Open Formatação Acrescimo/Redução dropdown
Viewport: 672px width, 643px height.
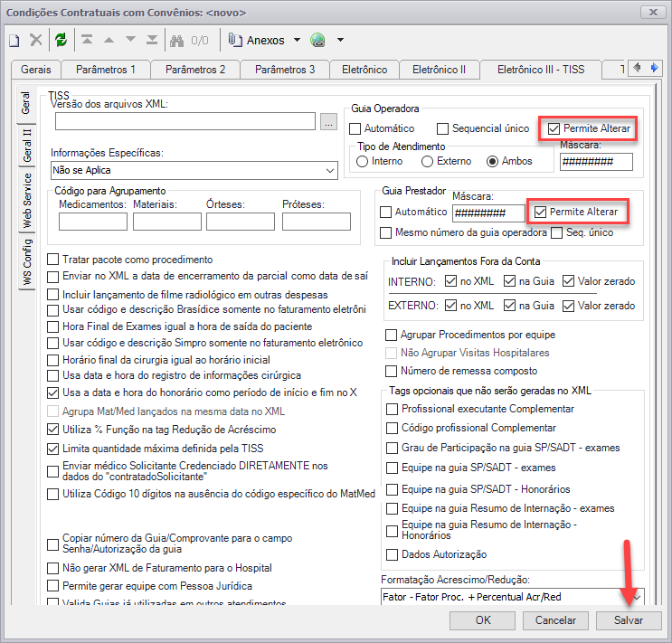pyautogui.click(x=512, y=597)
